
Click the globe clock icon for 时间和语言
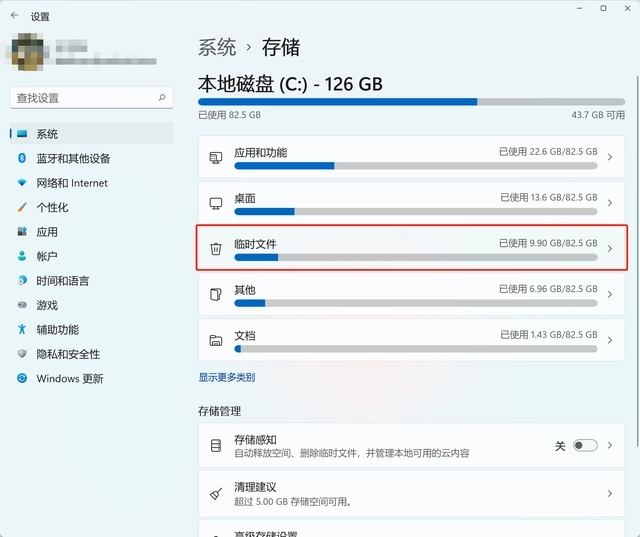[22, 280]
